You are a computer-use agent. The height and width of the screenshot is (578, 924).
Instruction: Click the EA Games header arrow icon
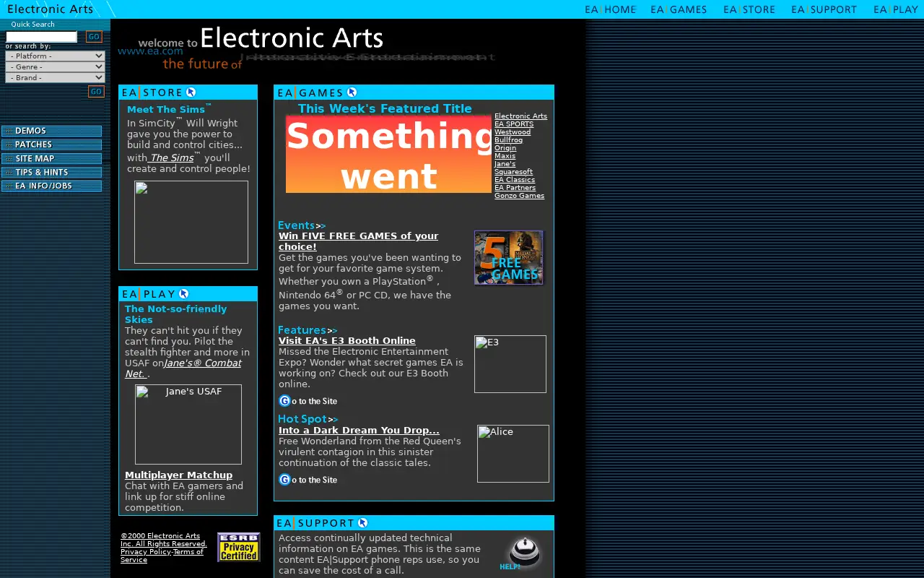[352, 92]
